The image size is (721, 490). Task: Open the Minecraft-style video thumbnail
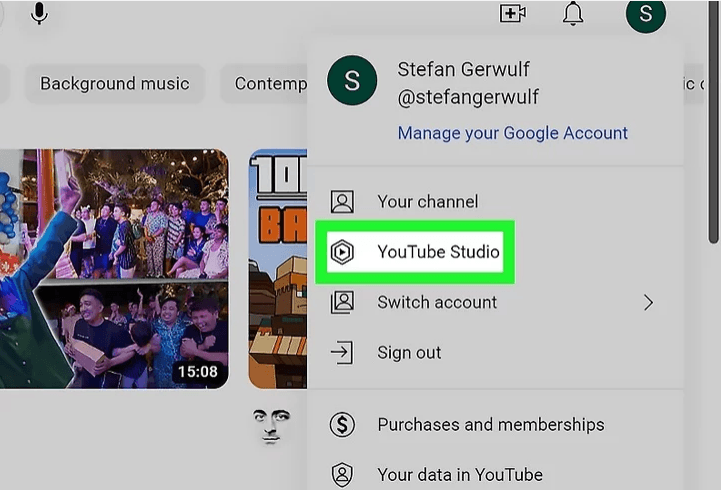[x=278, y=269]
